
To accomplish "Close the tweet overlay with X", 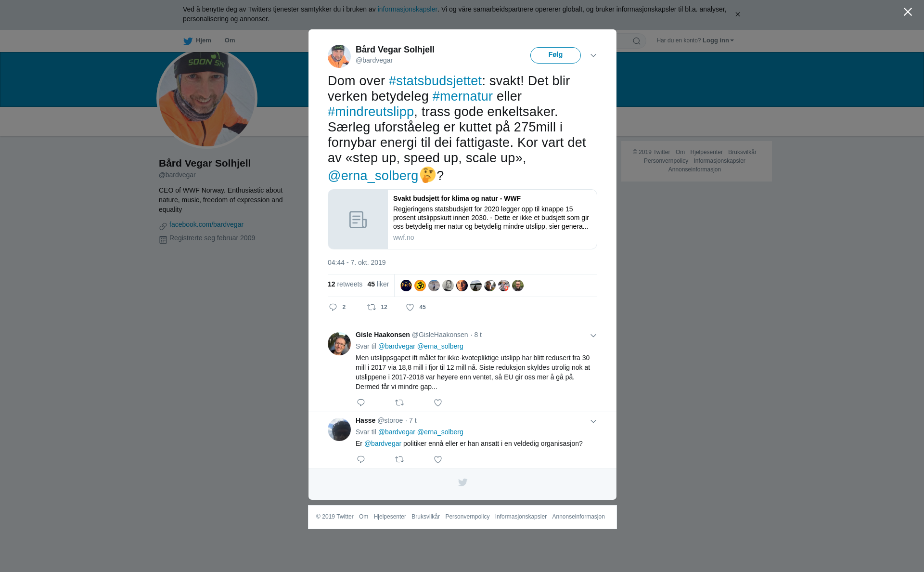I will tap(908, 12).
